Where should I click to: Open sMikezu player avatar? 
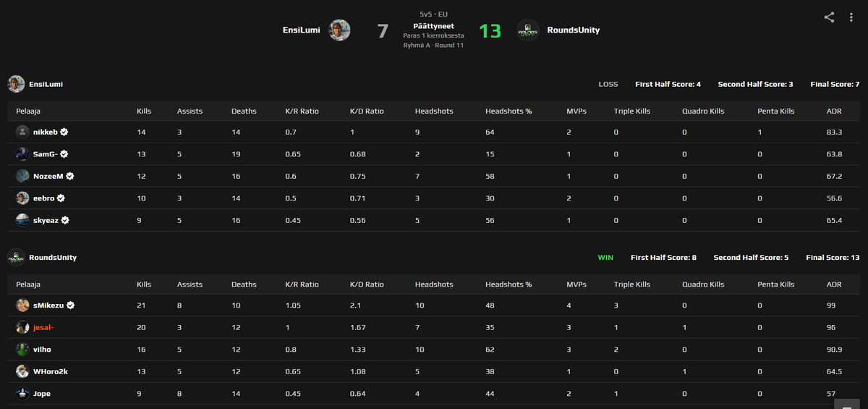22,305
